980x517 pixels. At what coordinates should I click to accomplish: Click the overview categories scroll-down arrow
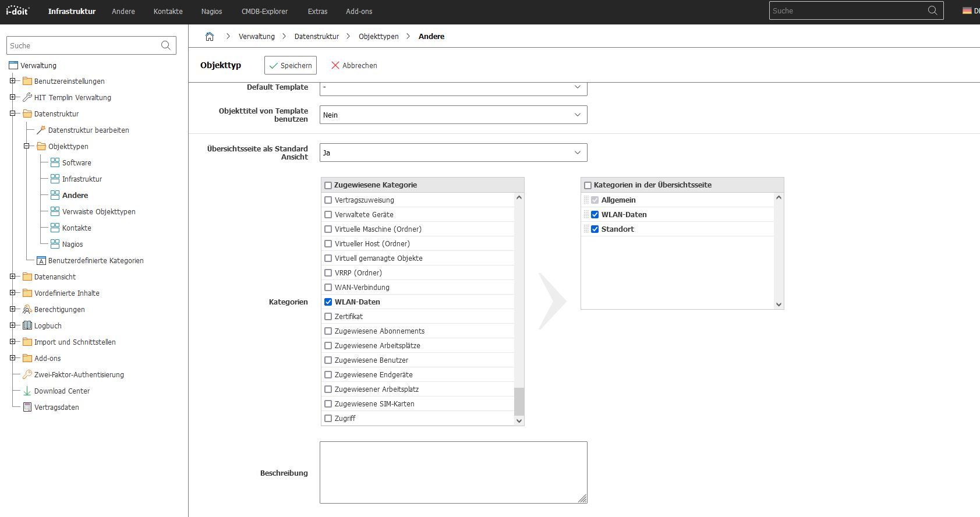coord(779,304)
